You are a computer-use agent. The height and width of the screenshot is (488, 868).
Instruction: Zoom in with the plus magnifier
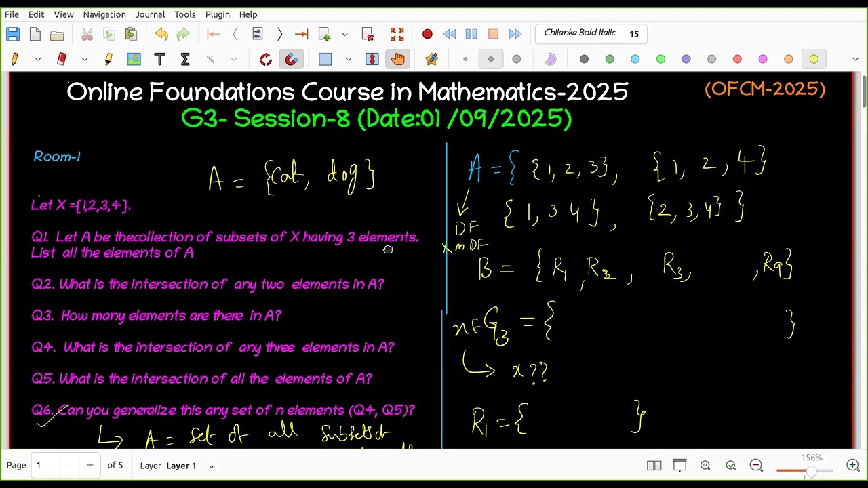point(853,465)
